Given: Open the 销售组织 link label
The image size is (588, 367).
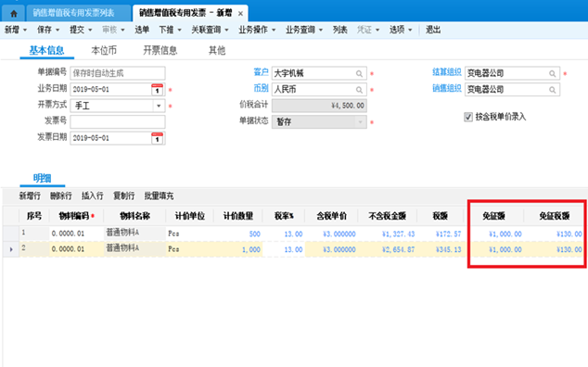Looking at the screenshot, I should (447, 88).
